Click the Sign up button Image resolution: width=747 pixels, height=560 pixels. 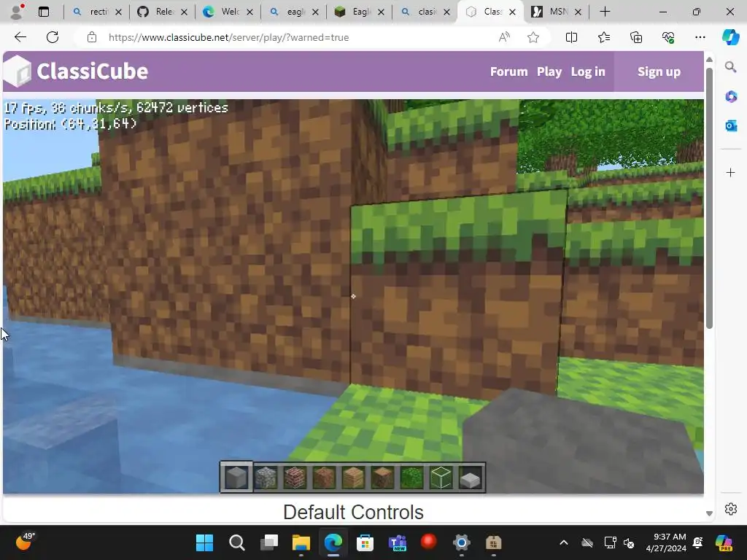point(659,71)
